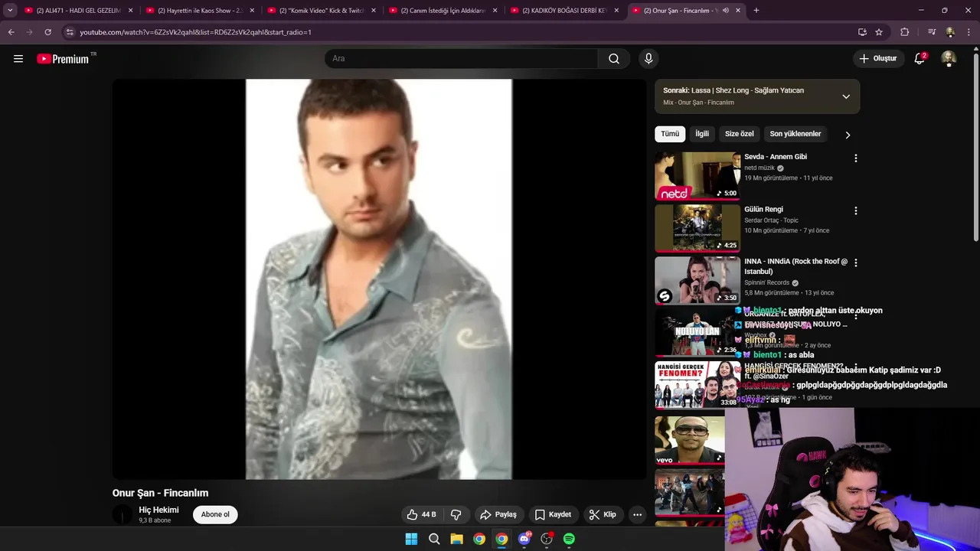Focus the Ara search field
980x551 pixels.
[462, 59]
